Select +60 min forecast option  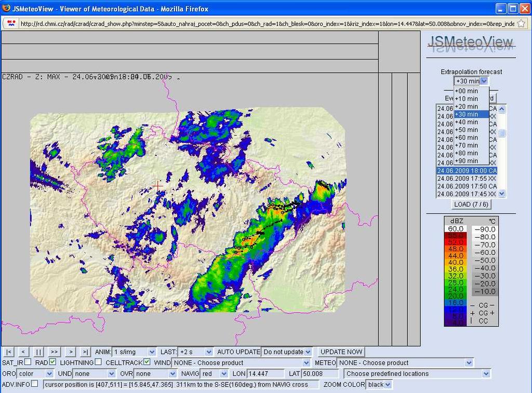click(x=471, y=138)
